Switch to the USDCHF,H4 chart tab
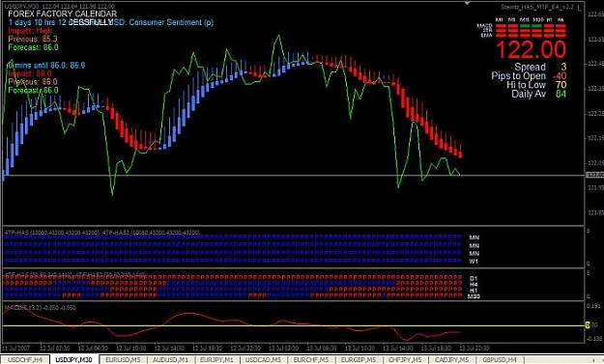The height and width of the screenshot is (364, 604). (25, 360)
